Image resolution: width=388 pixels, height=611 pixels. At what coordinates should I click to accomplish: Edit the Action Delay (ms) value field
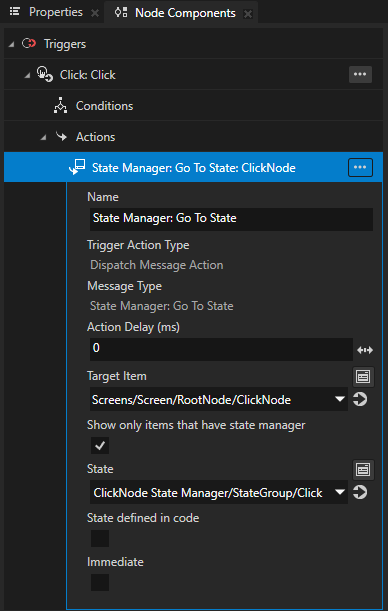click(221, 349)
